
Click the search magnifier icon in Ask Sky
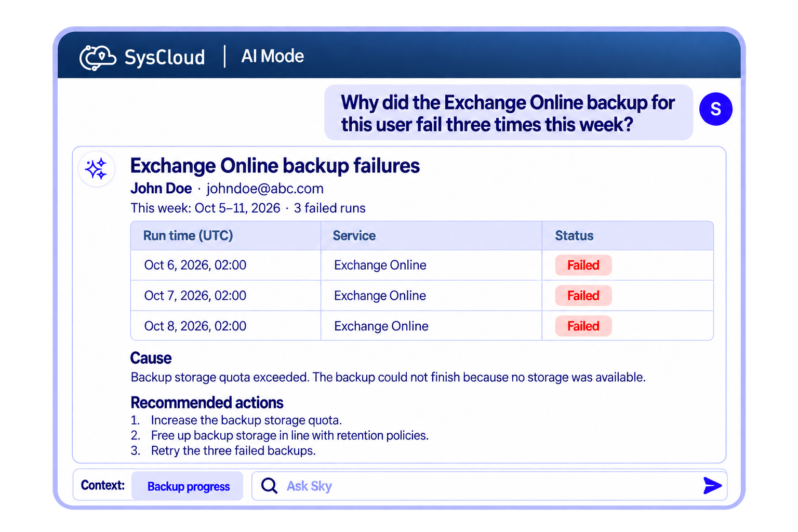tap(269, 486)
